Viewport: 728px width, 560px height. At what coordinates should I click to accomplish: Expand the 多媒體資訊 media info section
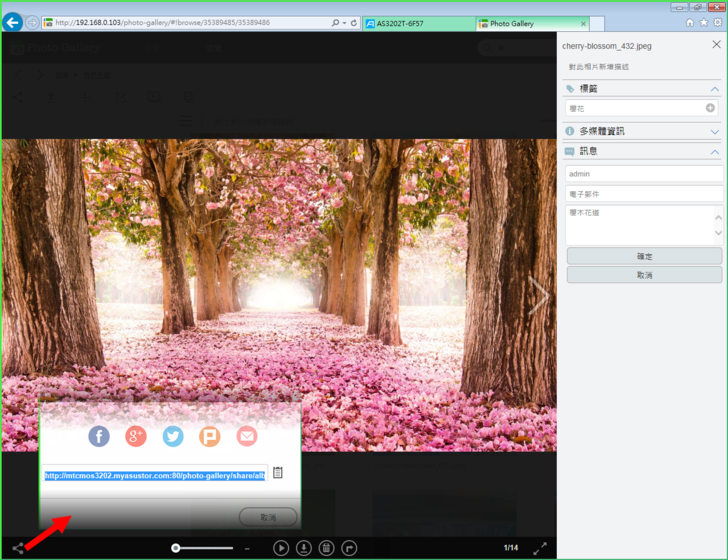coord(714,131)
